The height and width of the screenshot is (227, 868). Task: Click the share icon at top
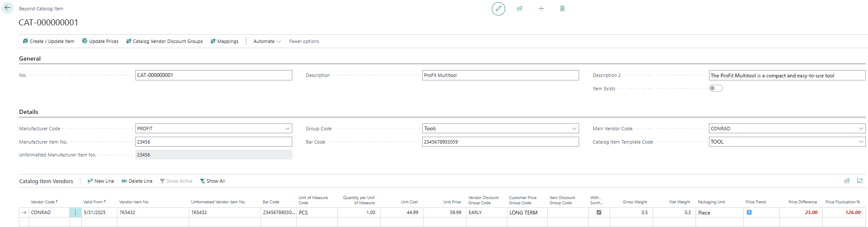coord(519,9)
